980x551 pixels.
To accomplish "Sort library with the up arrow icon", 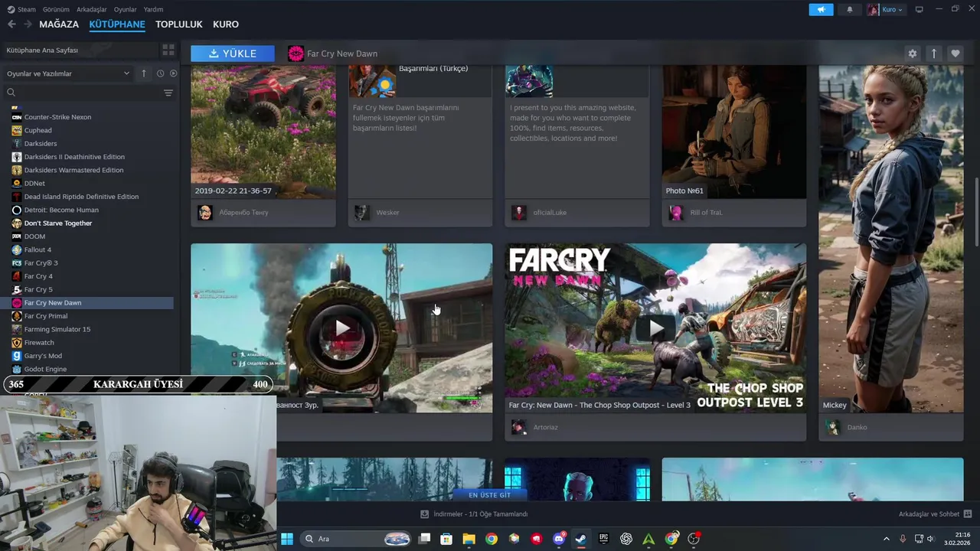I will [143, 73].
